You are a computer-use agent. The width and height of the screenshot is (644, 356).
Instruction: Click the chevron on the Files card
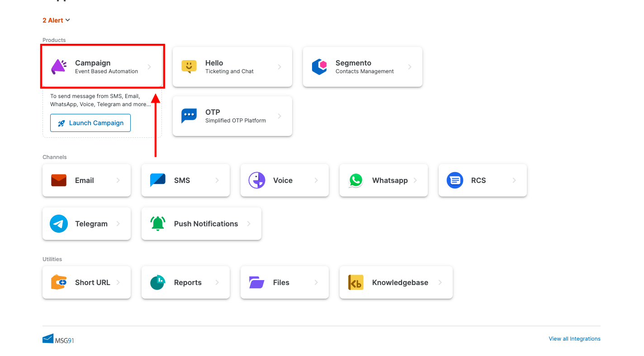pos(316,282)
